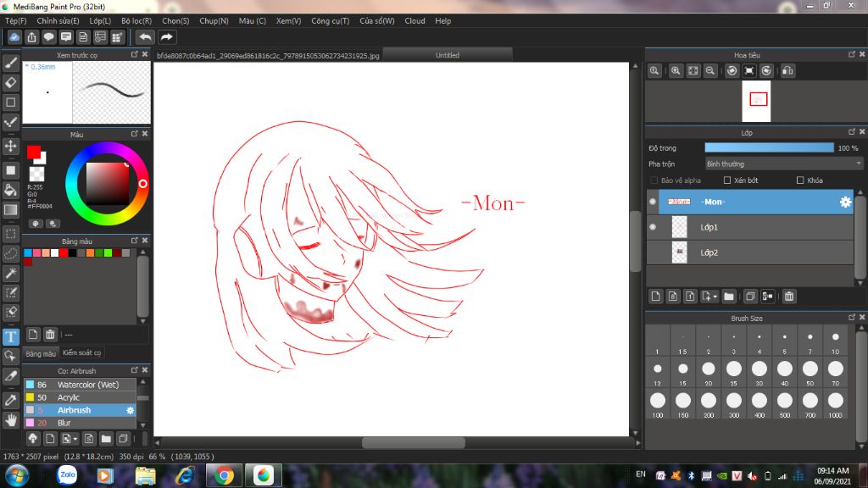Add a new layer folder
868x488 pixels.
(729, 297)
